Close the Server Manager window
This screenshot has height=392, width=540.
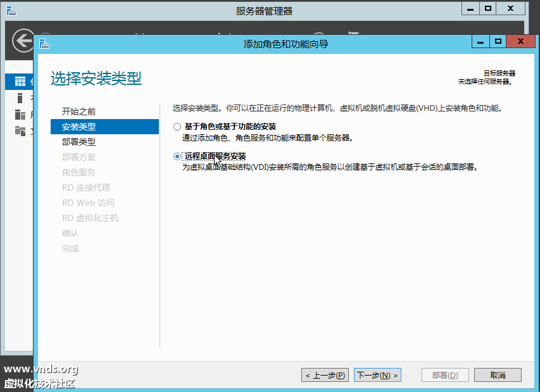510,9
